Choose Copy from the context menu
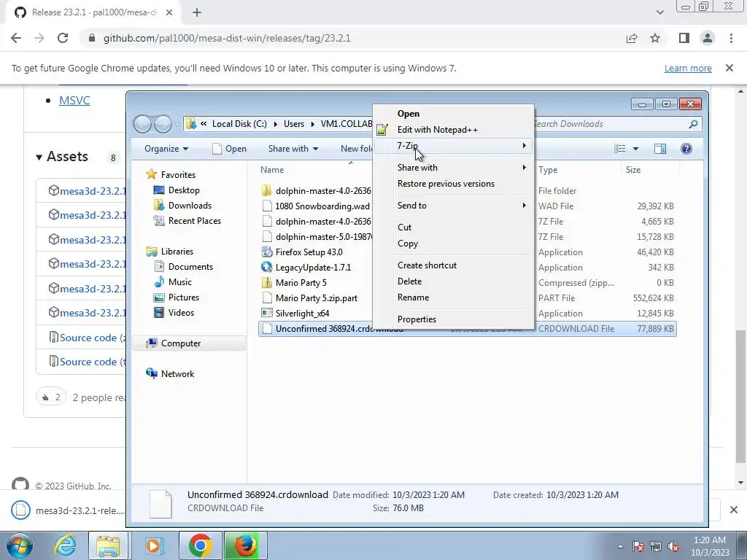 (453, 244)
